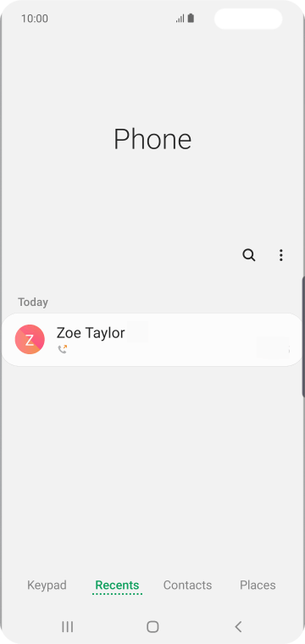Viewport: 305px width, 644px height.
Task: Tap the battery status icon
Action: (x=191, y=19)
